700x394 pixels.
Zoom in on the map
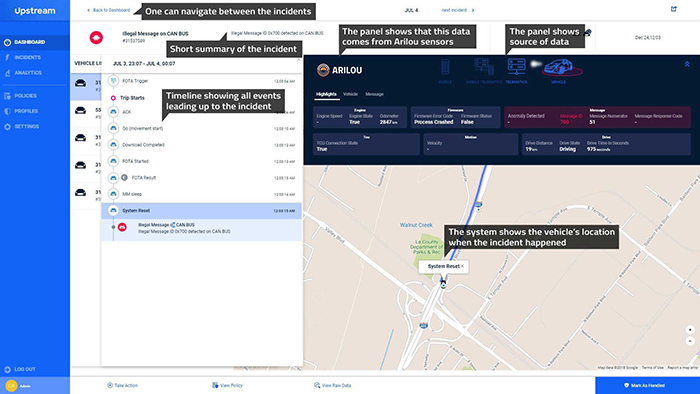click(x=690, y=330)
